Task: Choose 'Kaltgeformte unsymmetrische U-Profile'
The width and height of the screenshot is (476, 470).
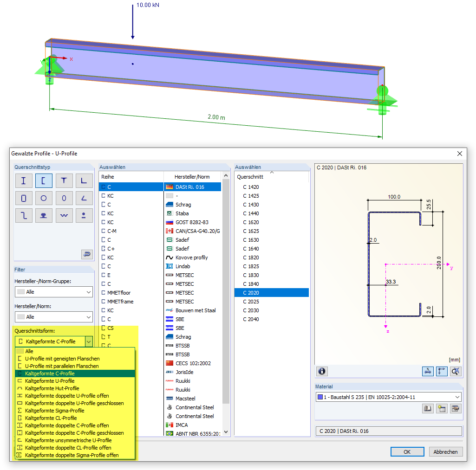Action: [75, 440]
